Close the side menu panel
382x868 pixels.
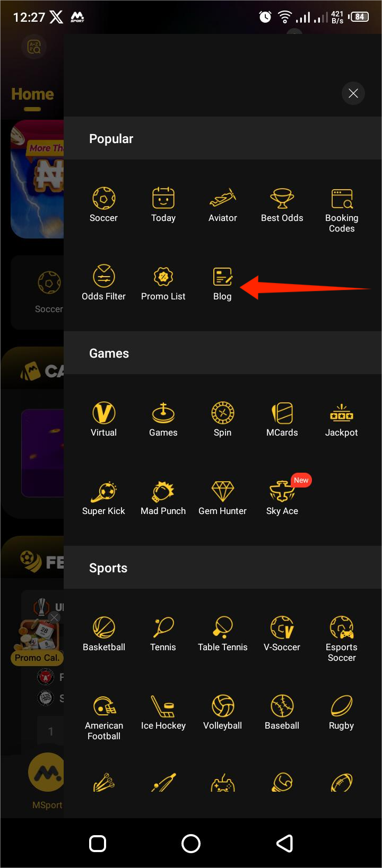353,94
